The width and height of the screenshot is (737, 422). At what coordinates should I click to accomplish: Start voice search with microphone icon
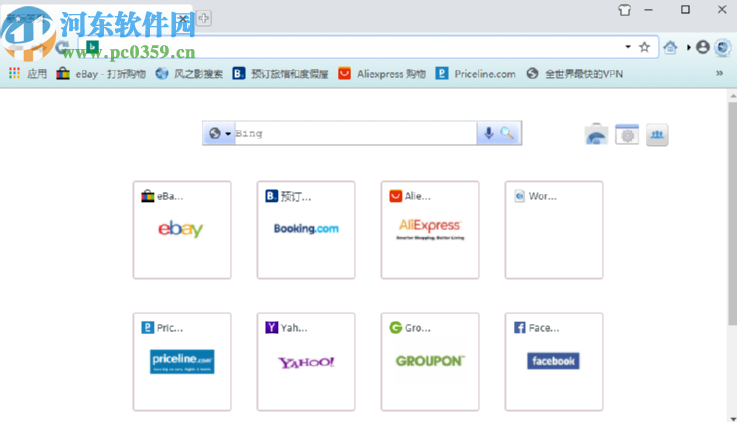coord(489,133)
